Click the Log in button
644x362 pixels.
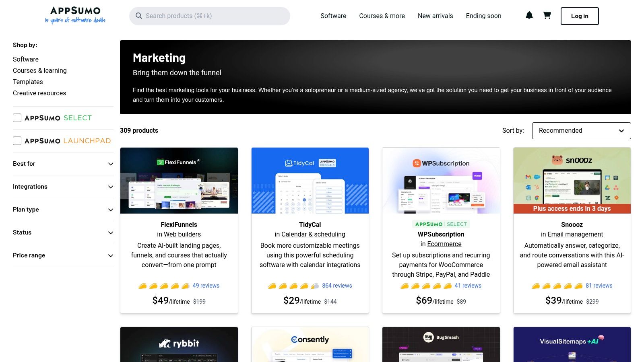point(579,16)
